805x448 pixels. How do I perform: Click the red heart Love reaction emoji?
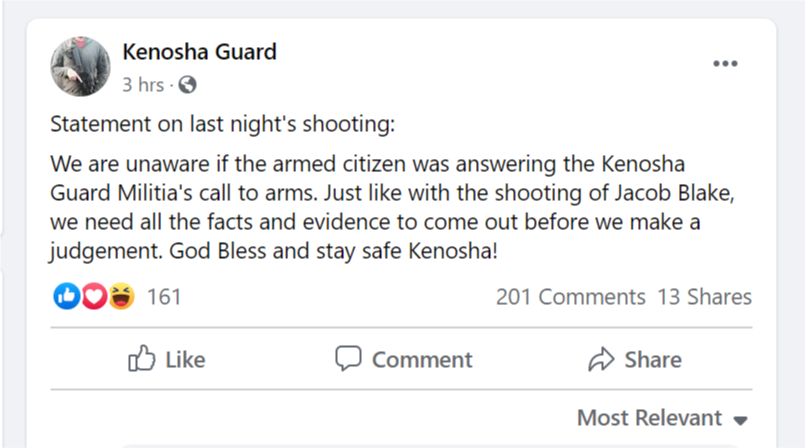click(94, 297)
